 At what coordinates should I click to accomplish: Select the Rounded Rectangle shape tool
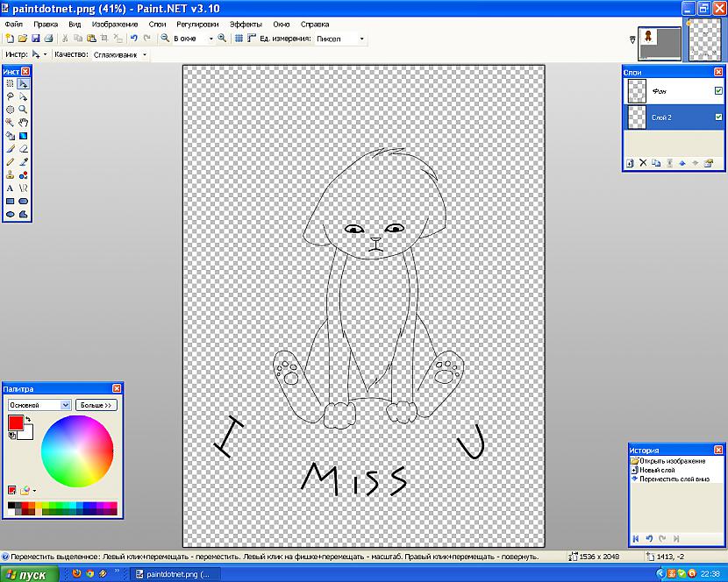tap(23, 201)
